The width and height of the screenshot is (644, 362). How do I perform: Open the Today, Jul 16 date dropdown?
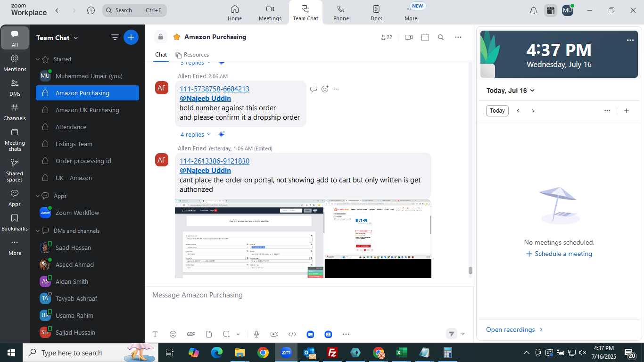[x=511, y=90]
